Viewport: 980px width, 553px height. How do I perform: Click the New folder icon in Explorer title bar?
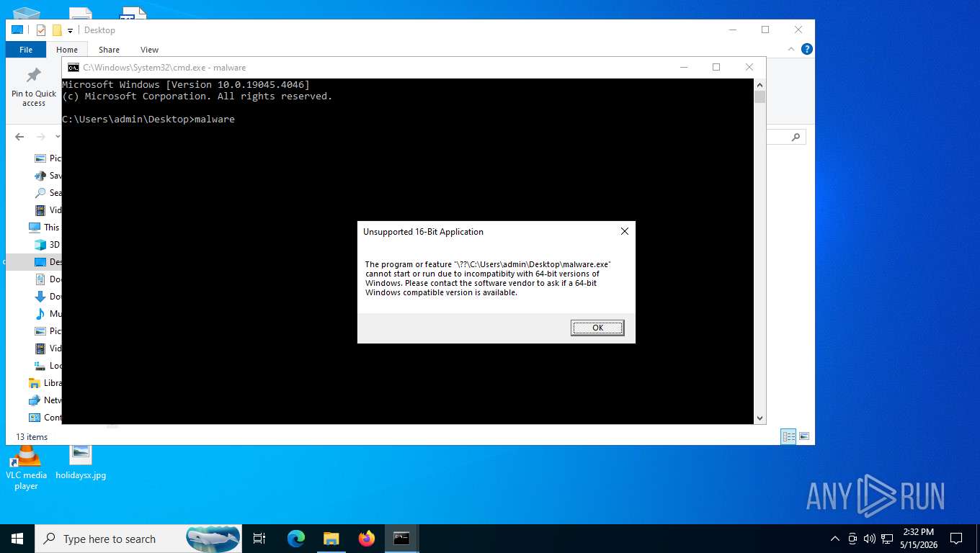57,30
